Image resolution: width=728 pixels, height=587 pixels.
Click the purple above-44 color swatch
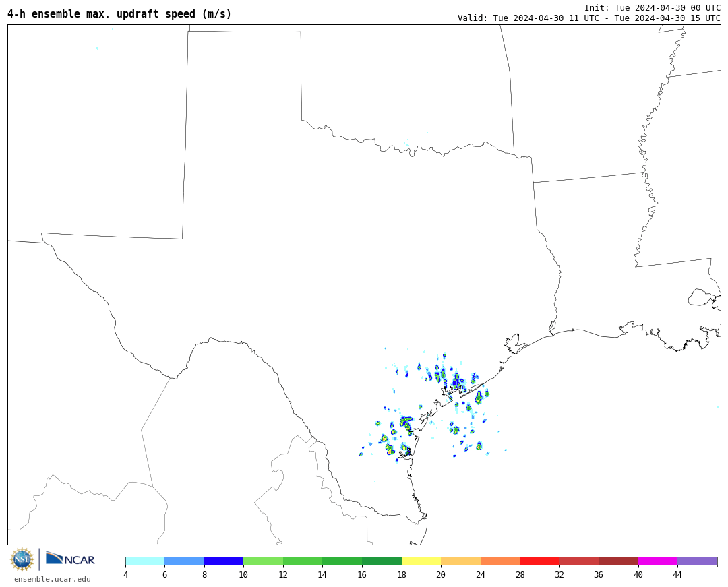click(x=698, y=561)
